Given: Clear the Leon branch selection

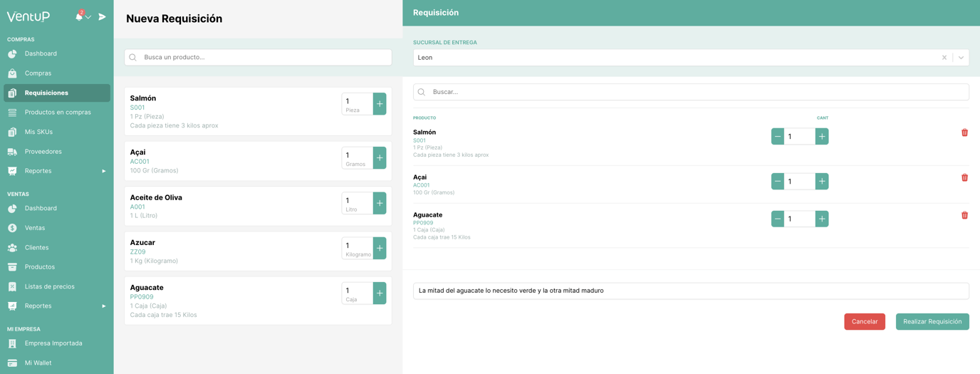Looking at the screenshot, I should tap(944, 58).
